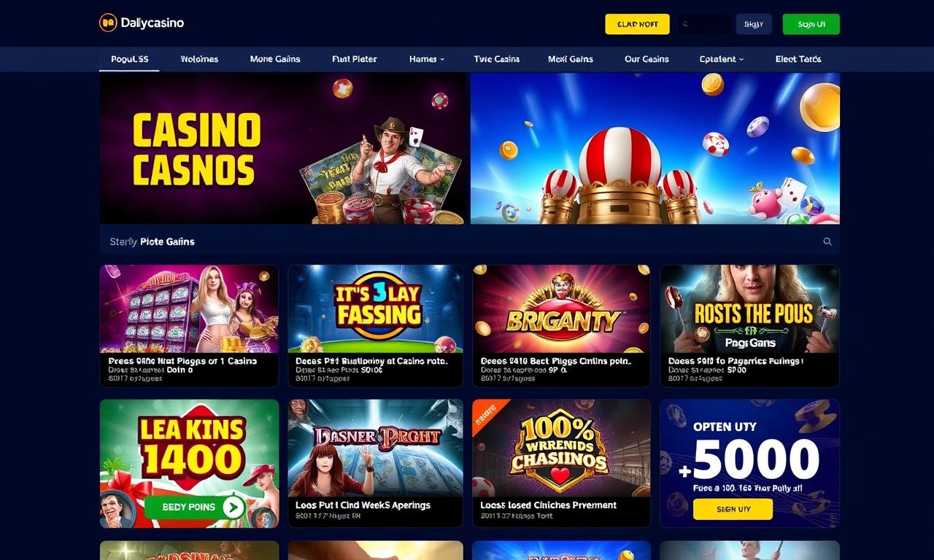Open the Wolomes menu item
This screenshot has height=560, width=934.
coord(199,59)
